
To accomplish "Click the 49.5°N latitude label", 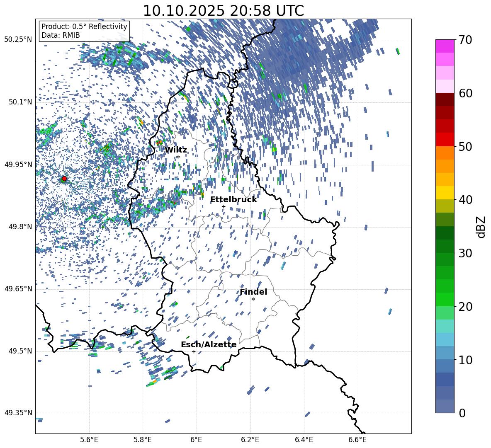I will pyautogui.click(x=20, y=351).
